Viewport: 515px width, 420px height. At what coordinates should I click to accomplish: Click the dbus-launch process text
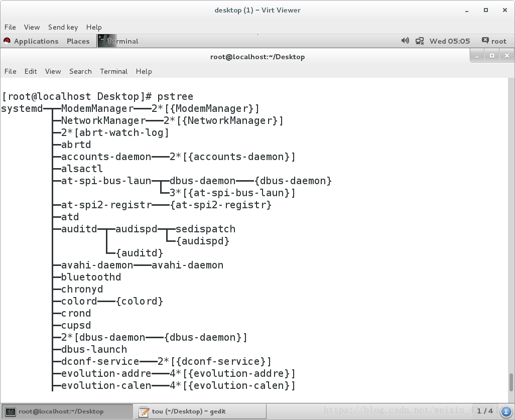(x=94, y=349)
